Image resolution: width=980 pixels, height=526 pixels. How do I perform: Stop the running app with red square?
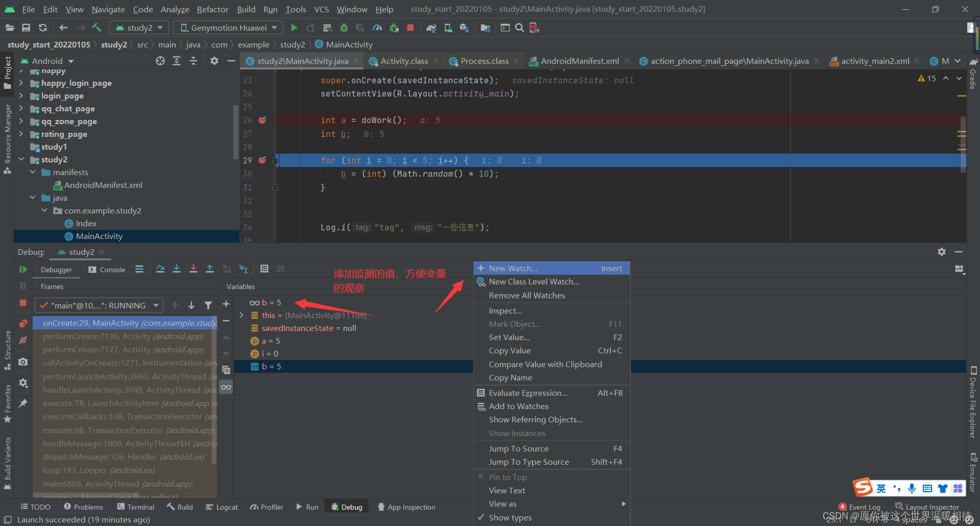(410, 28)
